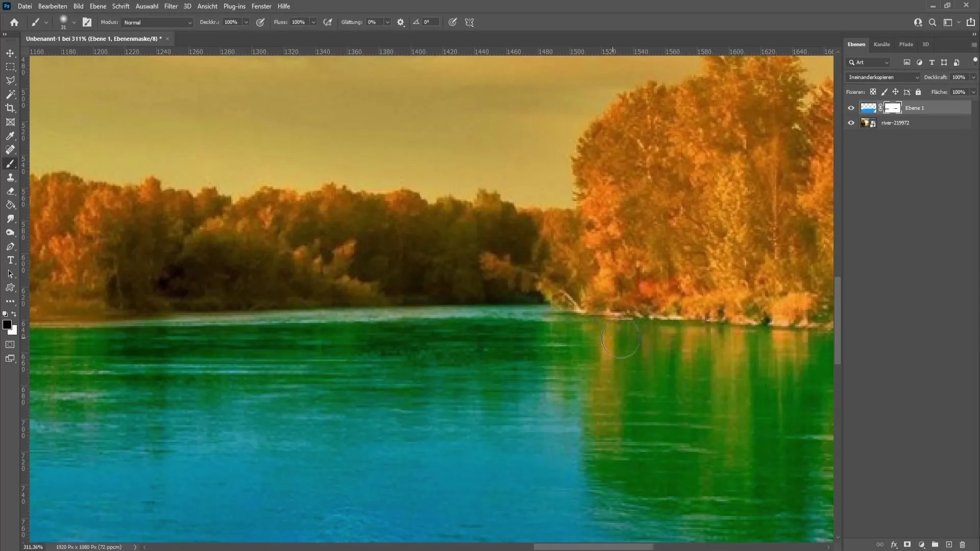Viewport: 980px width, 551px height.
Task: Hide the Ebene 1 layer
Action: tap(851, 108)
